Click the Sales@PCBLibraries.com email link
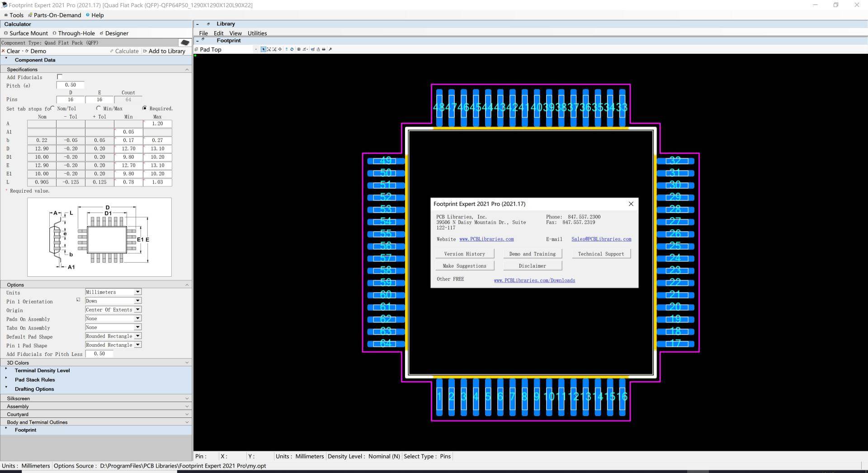 coord(601,239)
